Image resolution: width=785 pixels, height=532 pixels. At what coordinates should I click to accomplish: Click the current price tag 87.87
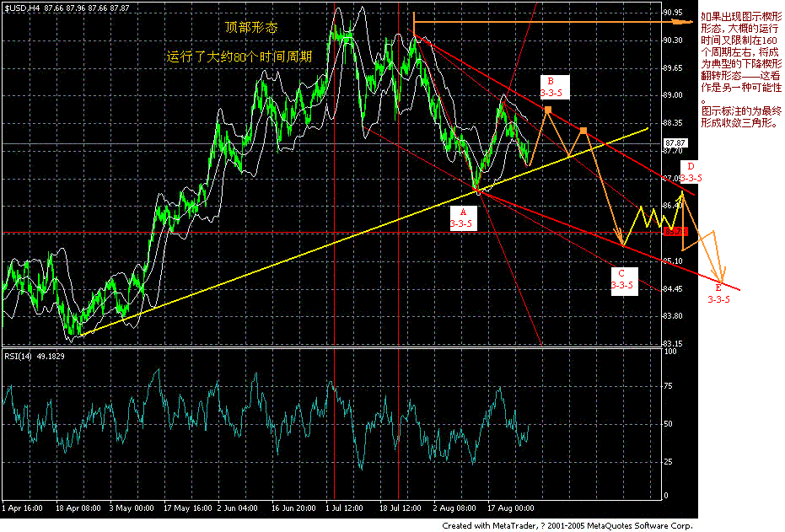[675, 143]
